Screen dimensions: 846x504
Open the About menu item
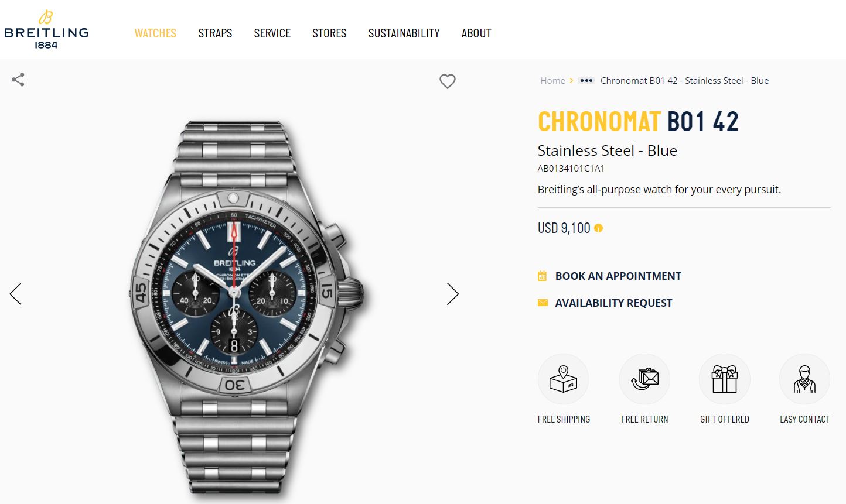tap(476, 33)
